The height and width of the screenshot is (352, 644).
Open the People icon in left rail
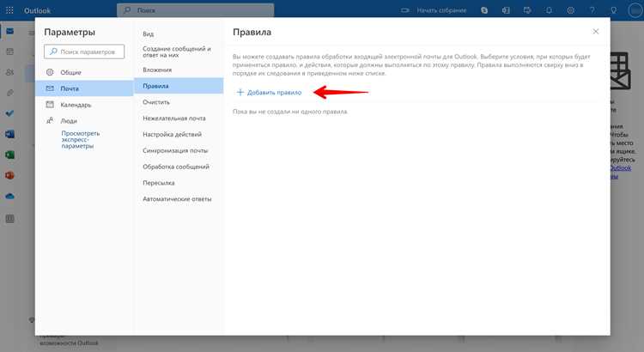click(9, 72)
